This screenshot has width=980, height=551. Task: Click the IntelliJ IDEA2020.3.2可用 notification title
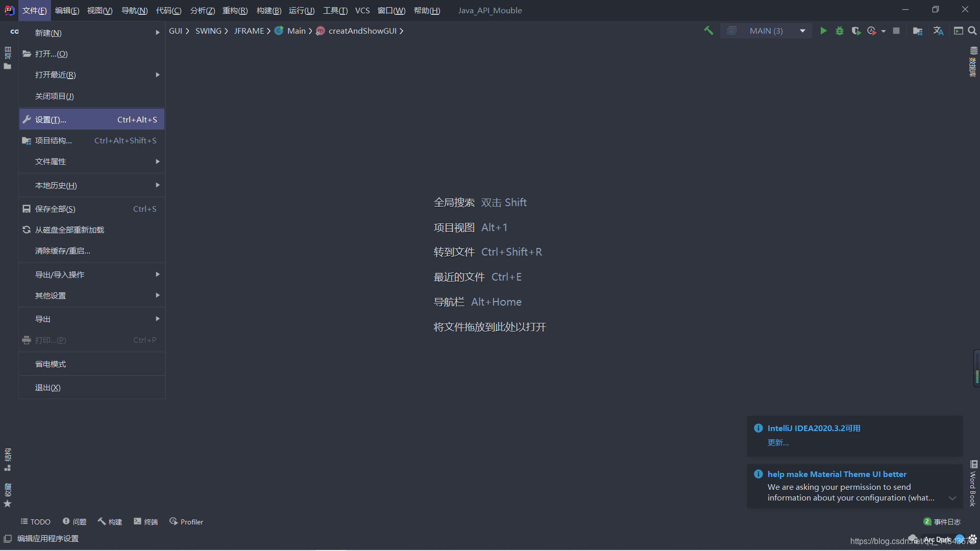tap(814, 428)
